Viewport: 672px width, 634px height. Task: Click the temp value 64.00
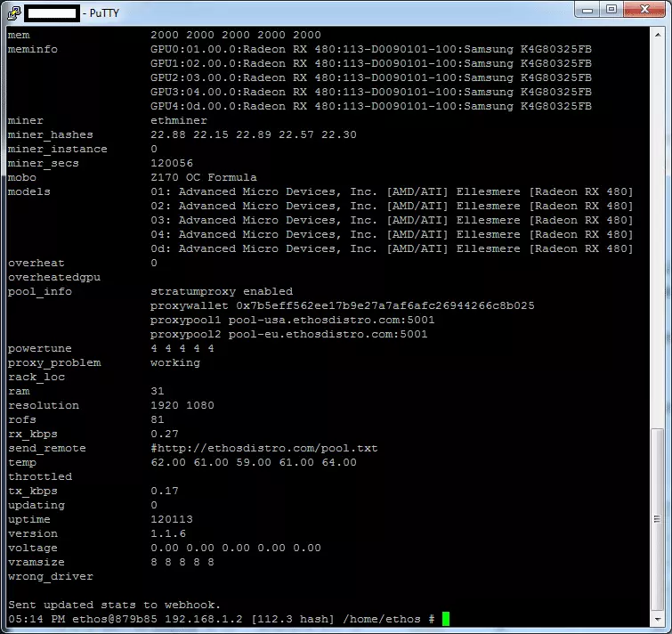tap(339, 462)
